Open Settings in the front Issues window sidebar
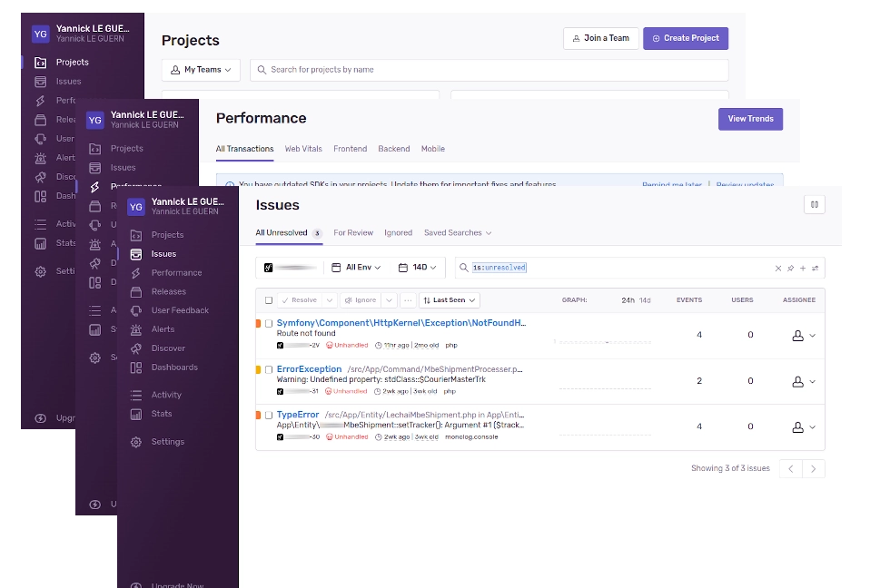The height and width of the screenshot is (588, 890). pos(167,442)
